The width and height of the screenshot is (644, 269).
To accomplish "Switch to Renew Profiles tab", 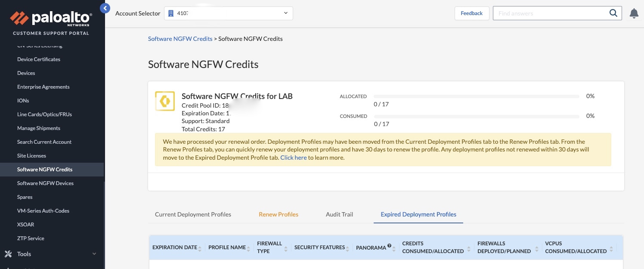I will [278, 214].
